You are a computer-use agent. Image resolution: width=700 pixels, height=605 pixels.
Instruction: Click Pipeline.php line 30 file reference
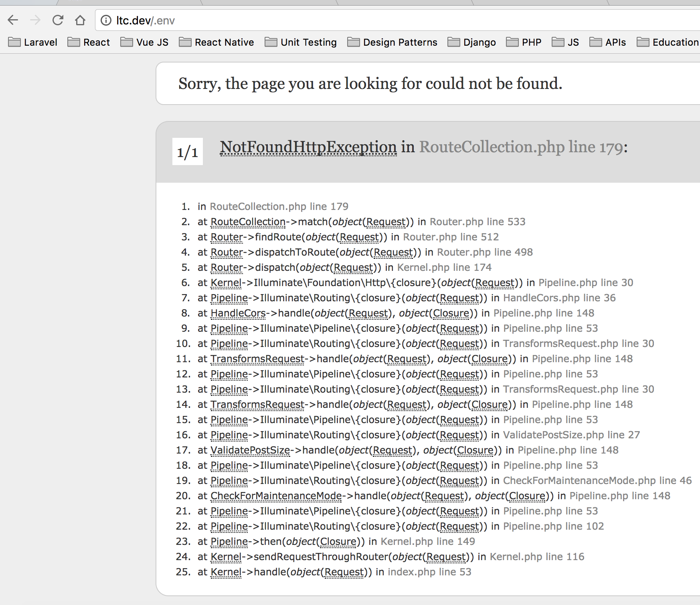coord(586,282)
